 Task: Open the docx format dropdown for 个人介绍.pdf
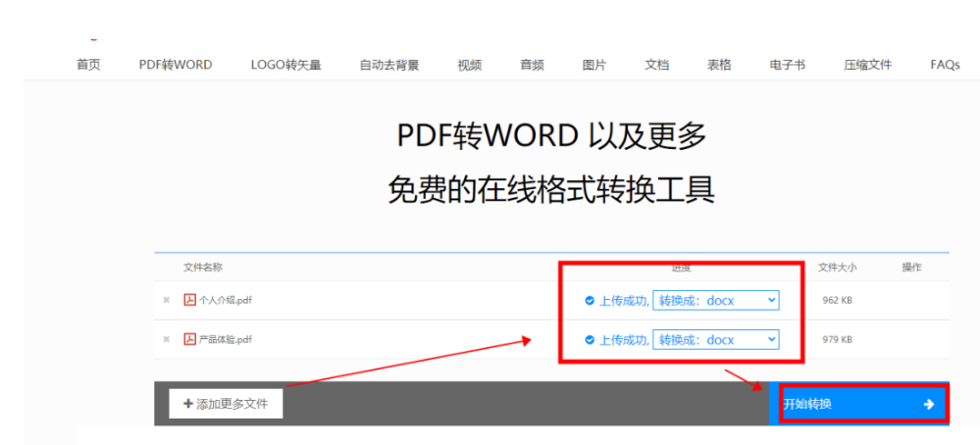(x=716, y=301)
